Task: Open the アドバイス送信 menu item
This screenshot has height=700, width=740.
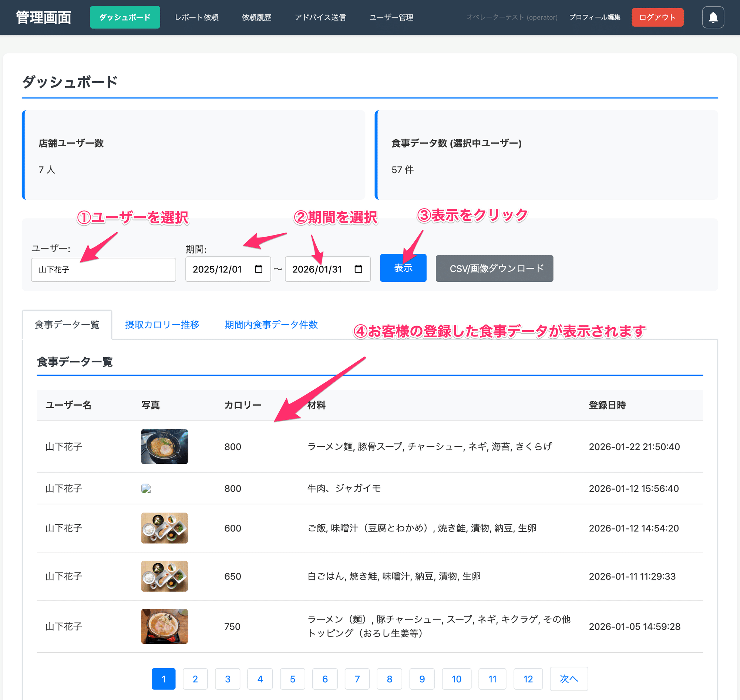Action: click(x=320, y=17)
